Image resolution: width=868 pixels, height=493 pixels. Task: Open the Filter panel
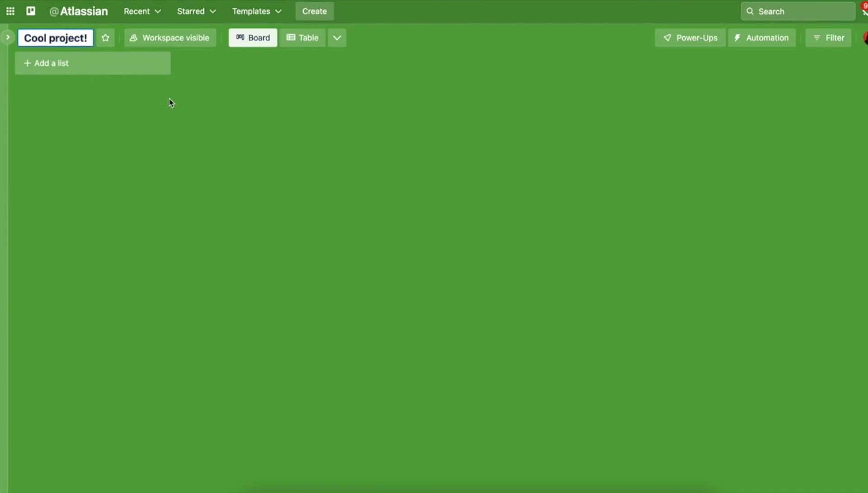click(x=828, y=38)
